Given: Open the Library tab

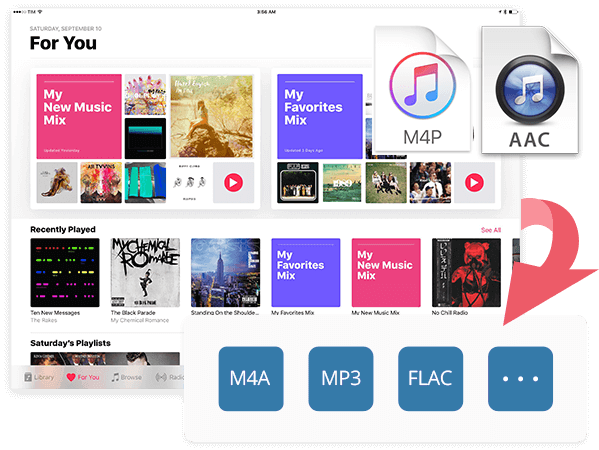Looking at the screenshot, I should point(39,377).
